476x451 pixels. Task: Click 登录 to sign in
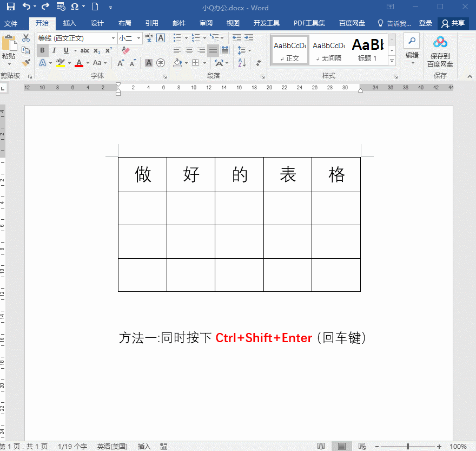(425, 23)
